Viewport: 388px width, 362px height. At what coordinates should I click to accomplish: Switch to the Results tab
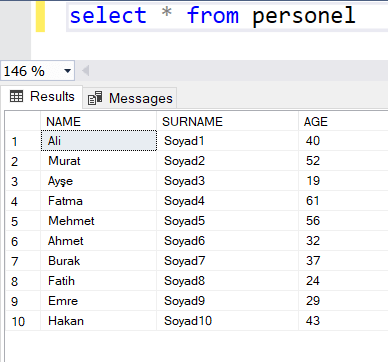[42, 97]
